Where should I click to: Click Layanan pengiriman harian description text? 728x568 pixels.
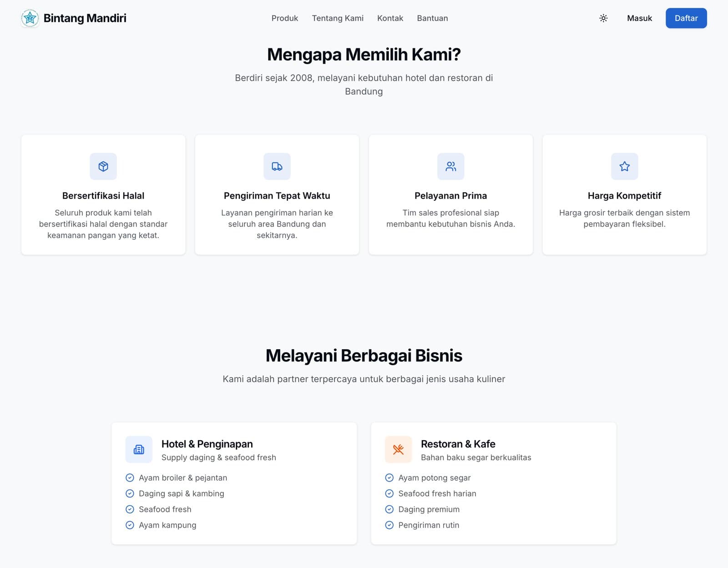(x=277, y=224)
